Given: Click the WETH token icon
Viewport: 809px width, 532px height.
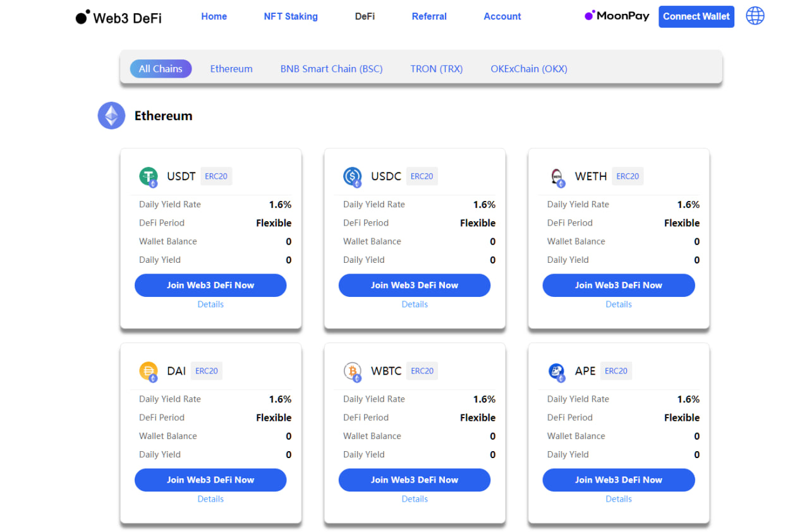Looking at the screenshot, I should pyautogui.click(x=557, y=177).
